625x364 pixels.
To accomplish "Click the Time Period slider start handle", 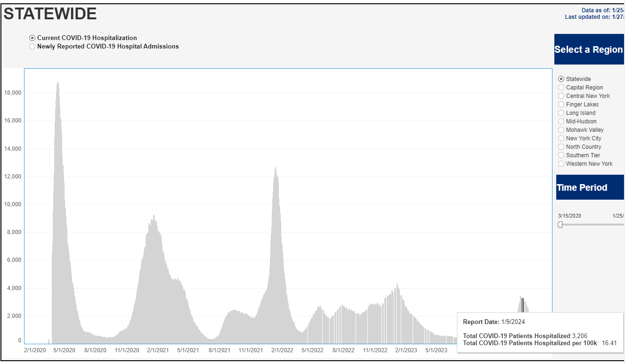I will (x=560, y=225).
